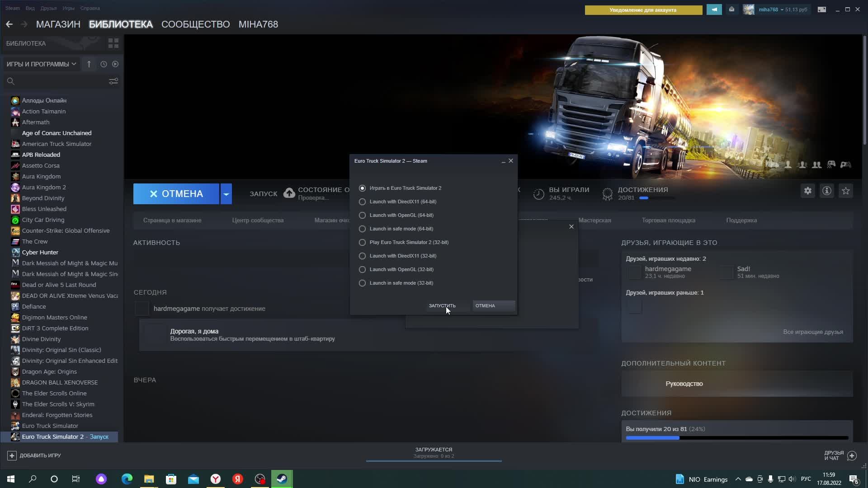The height and width of the screenshot is (488, 868).
Task: Show ready-to-play games icon
Action: click(x=115, y=64)
